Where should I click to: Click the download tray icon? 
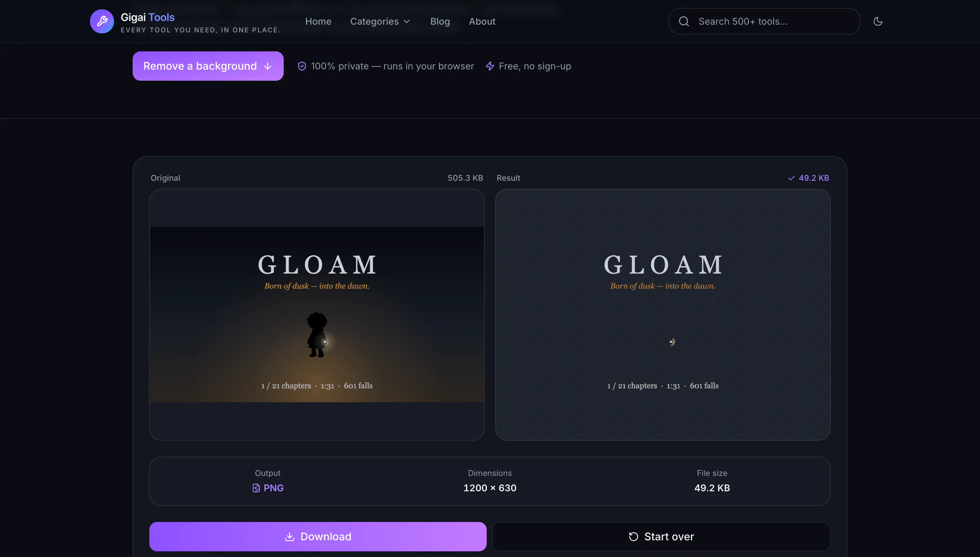289,537
